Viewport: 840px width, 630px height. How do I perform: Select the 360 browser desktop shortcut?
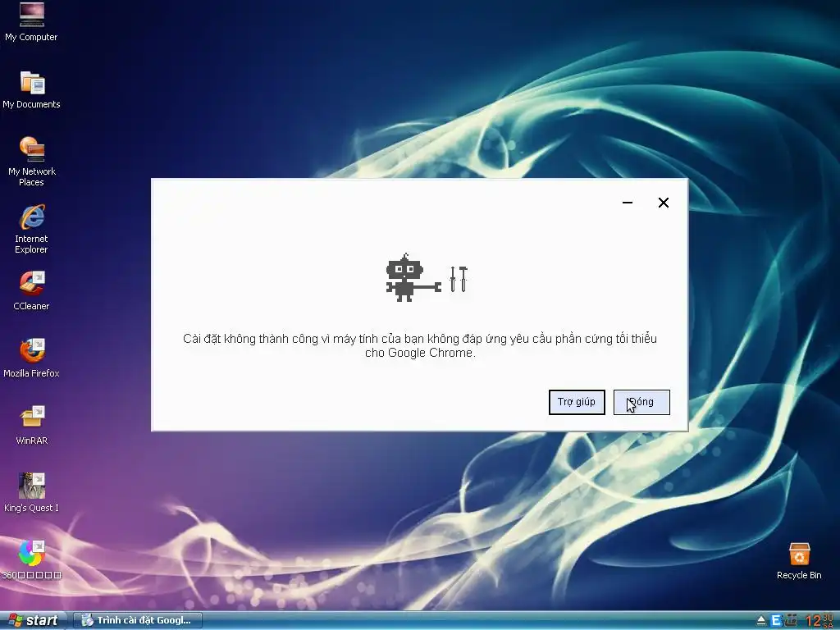[32, 559]
